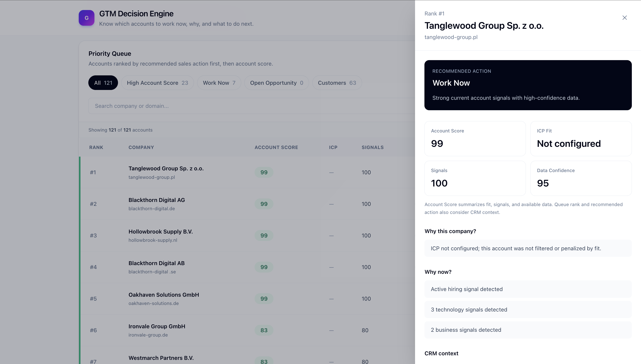The height and width of the screenshot is (364, 641).
Task: Click the 3 technology signals detected item
Action: pos(528,310)
